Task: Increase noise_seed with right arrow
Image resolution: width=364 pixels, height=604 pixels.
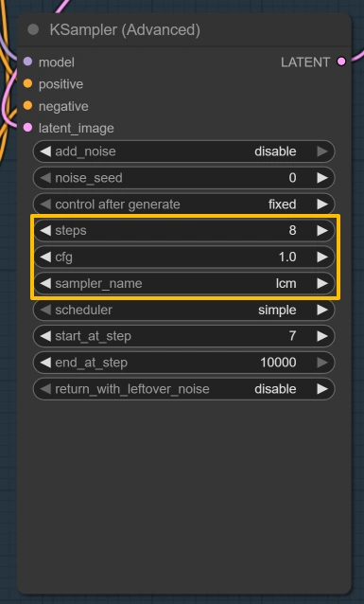Action: (x=322, y=178)
